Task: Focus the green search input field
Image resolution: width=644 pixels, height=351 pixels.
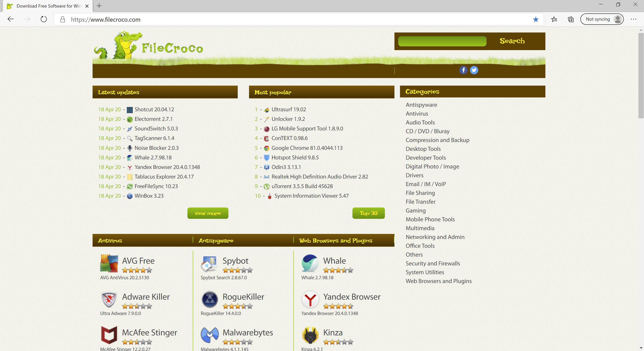Action: click(442, 41)
